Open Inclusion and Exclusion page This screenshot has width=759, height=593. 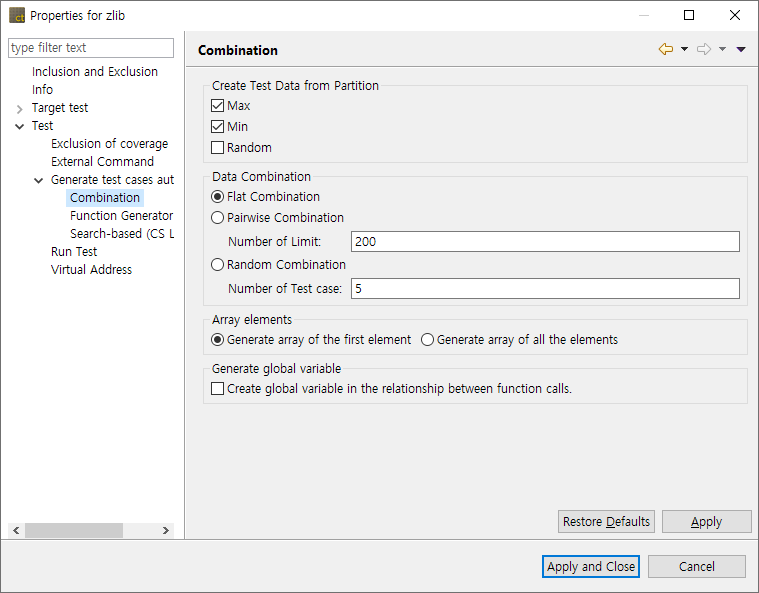tap(95, 72)
